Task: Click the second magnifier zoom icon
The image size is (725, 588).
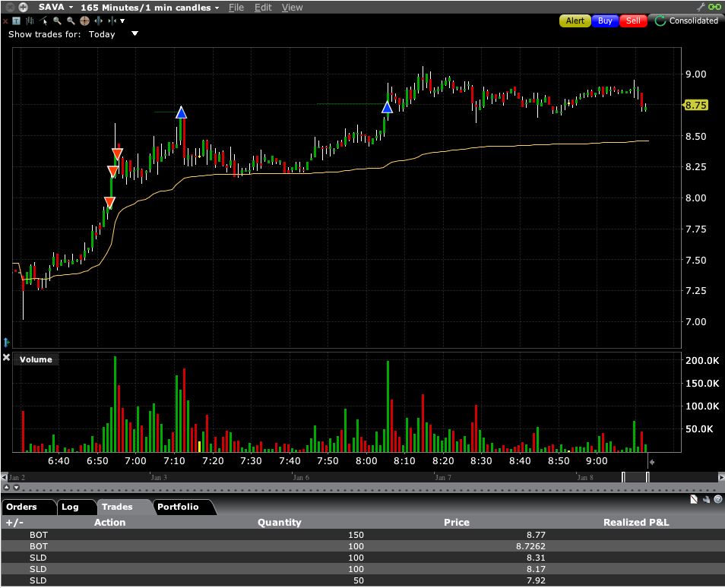Action: pos(71,21)
